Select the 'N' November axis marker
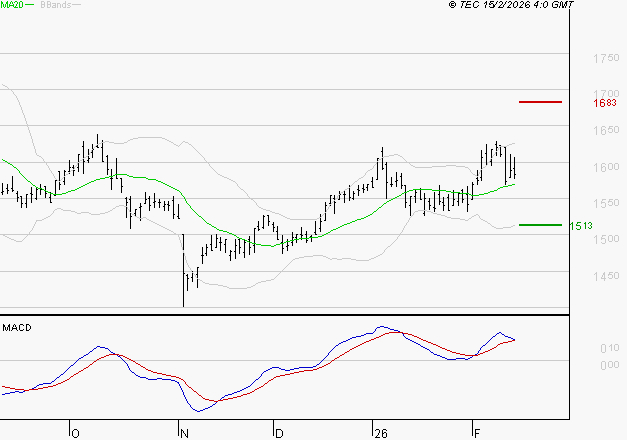The image size is (627, 440). pos(185,433)
